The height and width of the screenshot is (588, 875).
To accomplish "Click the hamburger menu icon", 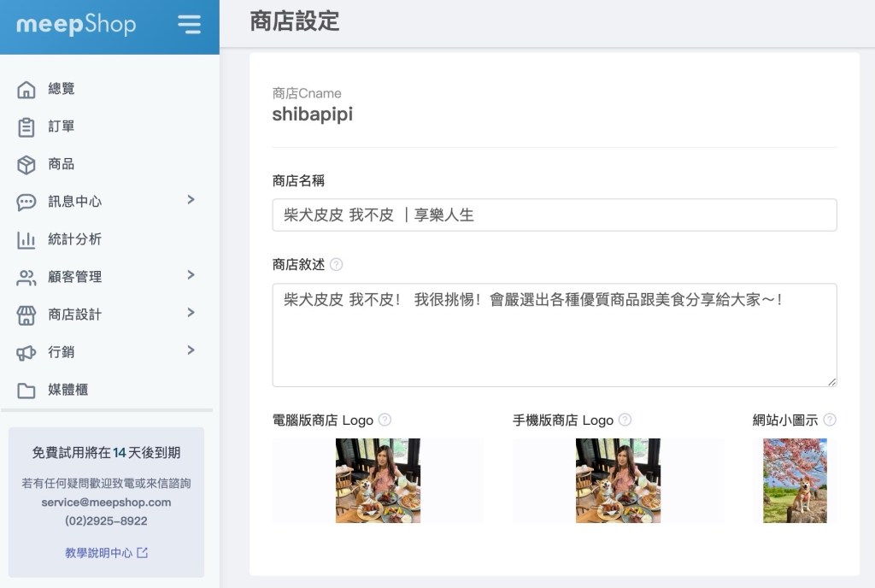I will (189, 24).
